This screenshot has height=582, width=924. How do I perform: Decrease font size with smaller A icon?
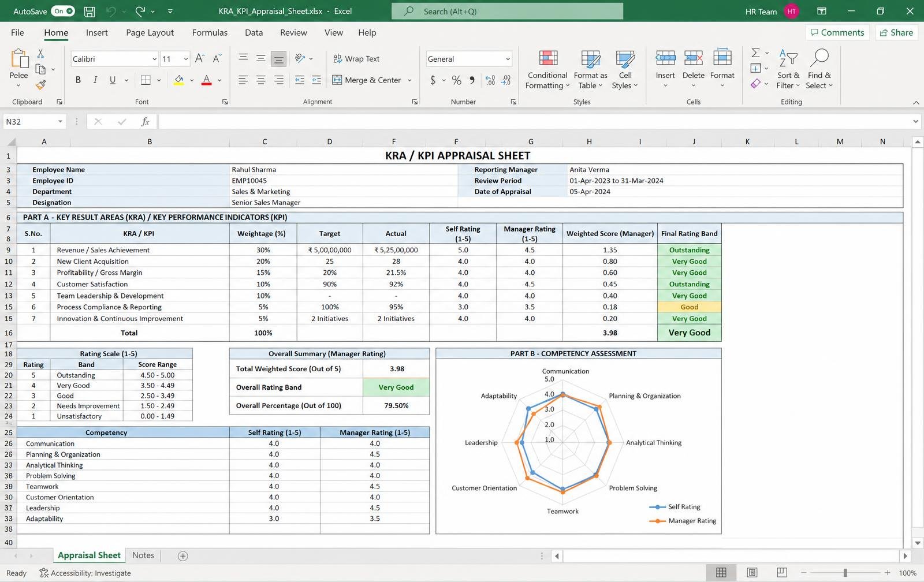pyautogui.click(x=217, y=58)
